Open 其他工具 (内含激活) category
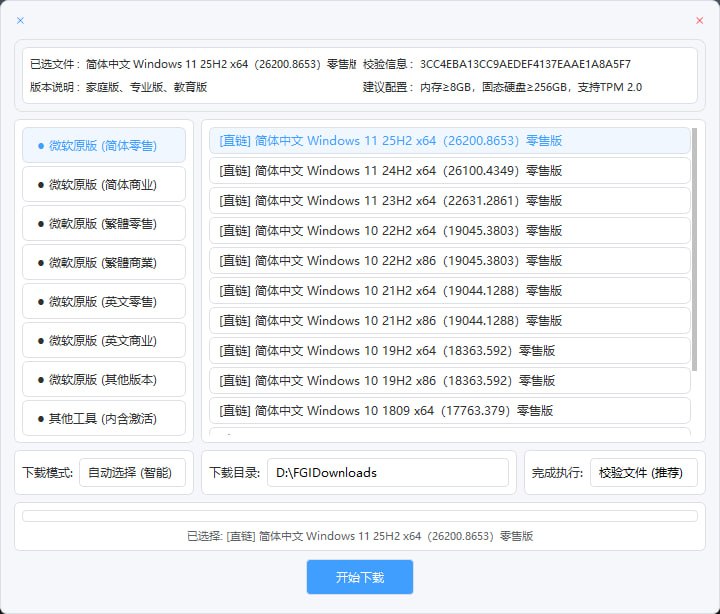 [104, 418]
